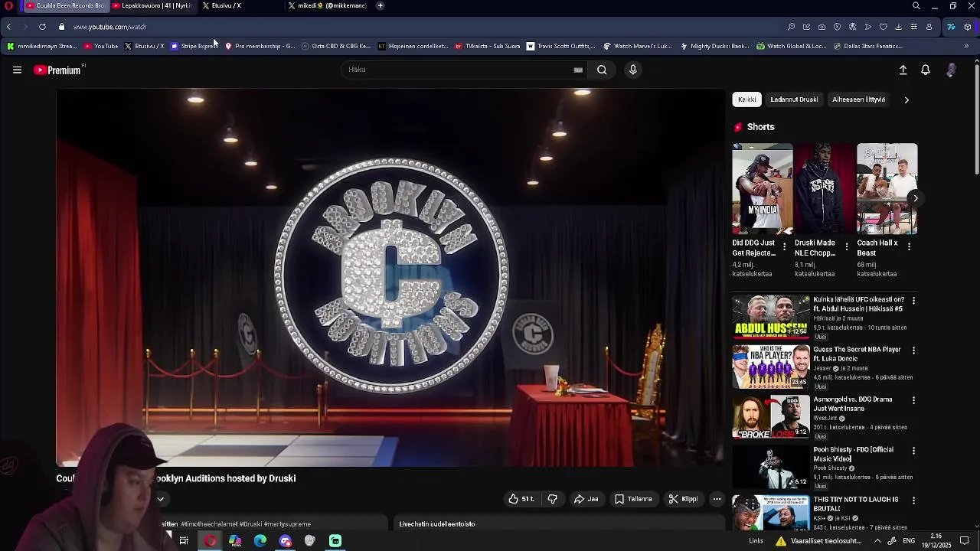980x551 pixels.
Task: Open options for Asmongold vs. DDG video
Action: pos(913,400)
